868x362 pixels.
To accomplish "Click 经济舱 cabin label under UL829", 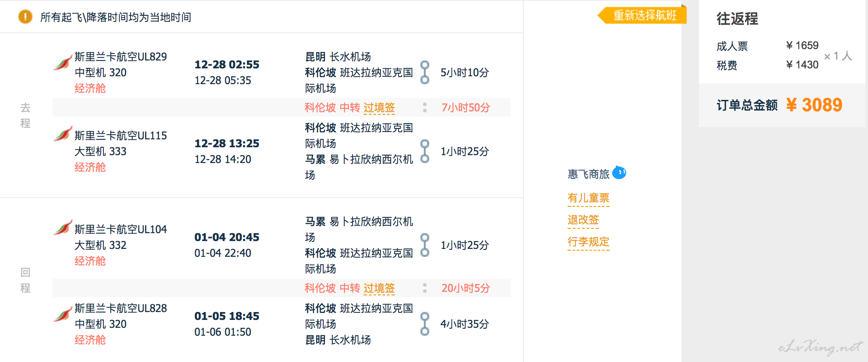I will pyautogui.click(x=90, y=88).
